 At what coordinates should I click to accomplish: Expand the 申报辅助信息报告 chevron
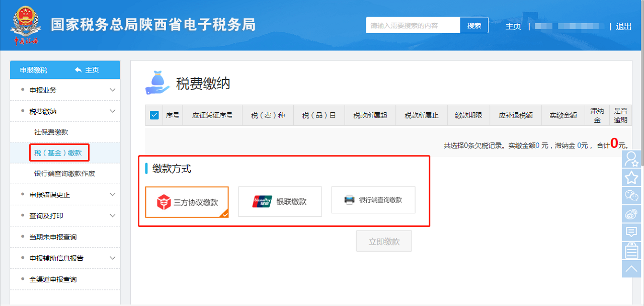pyautogui.click(x=113, y=258)
